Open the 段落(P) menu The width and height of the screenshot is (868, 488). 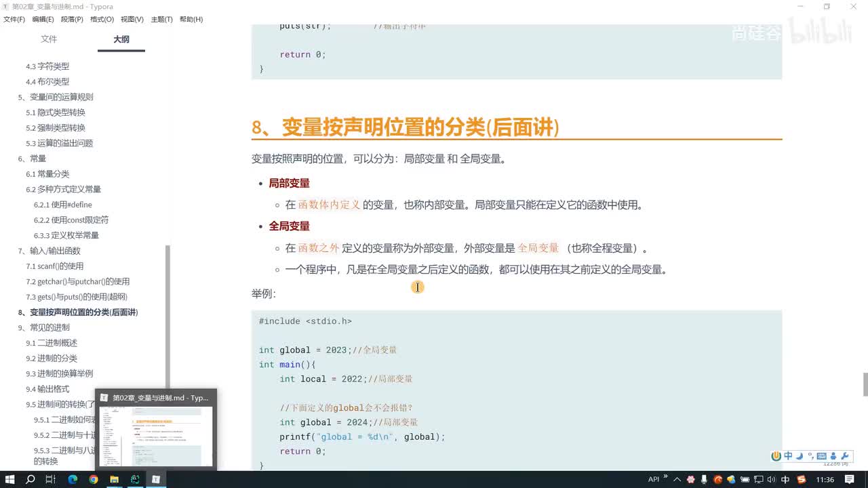(x=73, y=20)
